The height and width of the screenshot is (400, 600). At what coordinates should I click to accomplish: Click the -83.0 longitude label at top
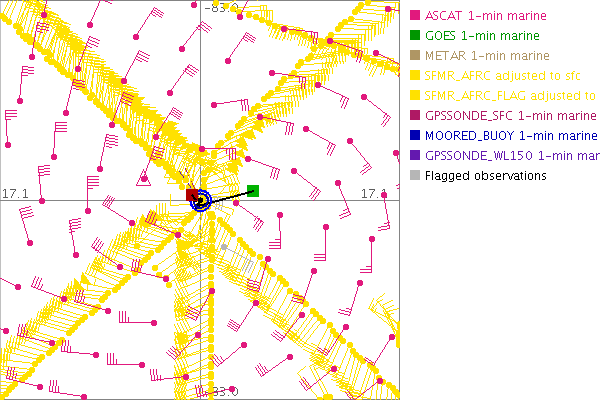click(221, 7)
